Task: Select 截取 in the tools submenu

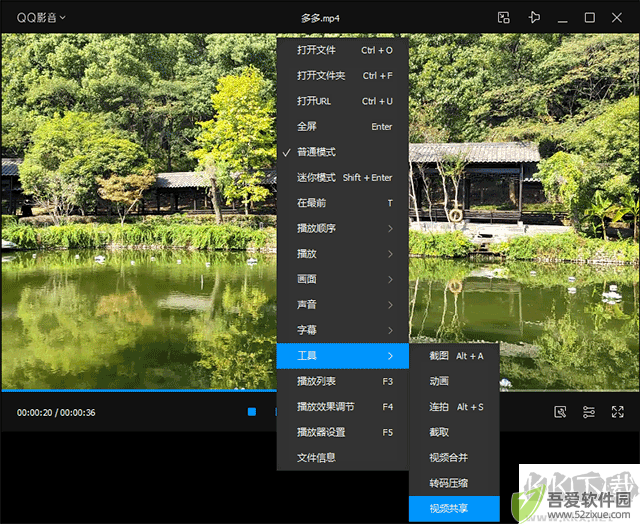Action: pyautogui.click(x=454, y=432)
